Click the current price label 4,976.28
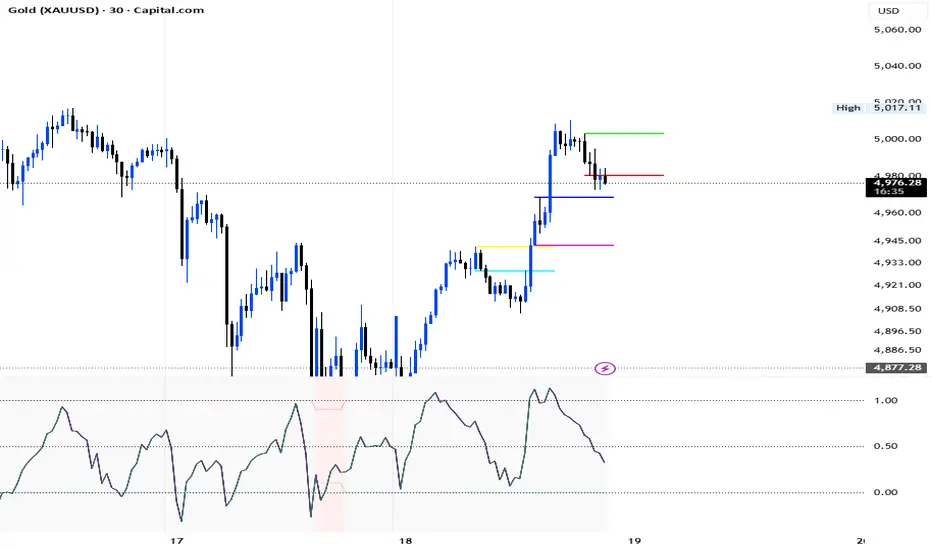Viewport: 932px width, 550px height. [897, 187]
